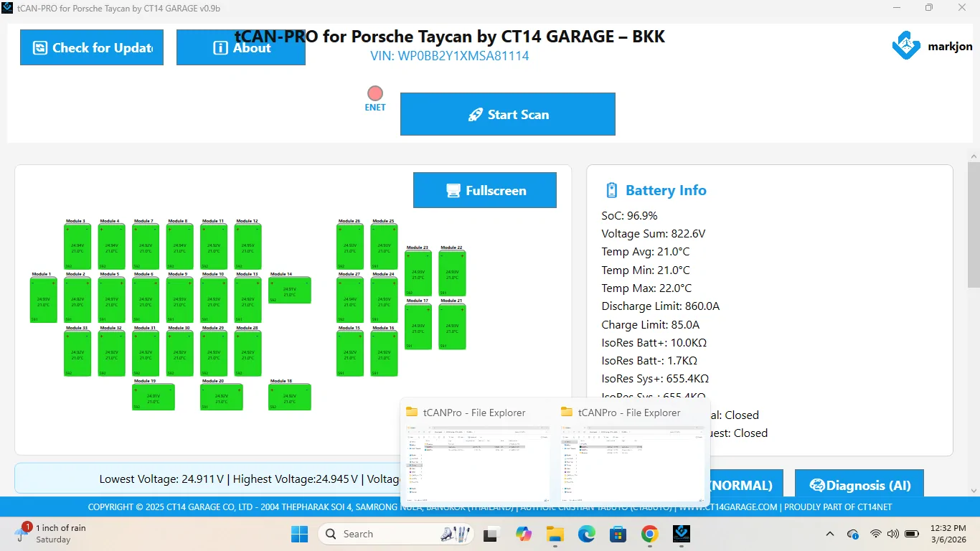Image resolution: width=980 pixels, height=551 pixels.
Task: Select the Module 14 battery cell
Action: click(290, 291)
